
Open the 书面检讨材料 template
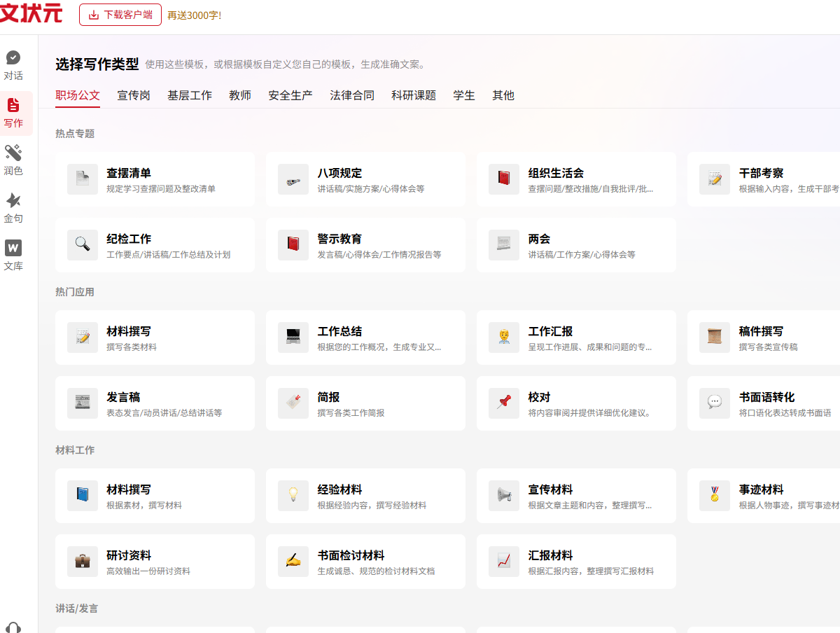coord(365,562)
